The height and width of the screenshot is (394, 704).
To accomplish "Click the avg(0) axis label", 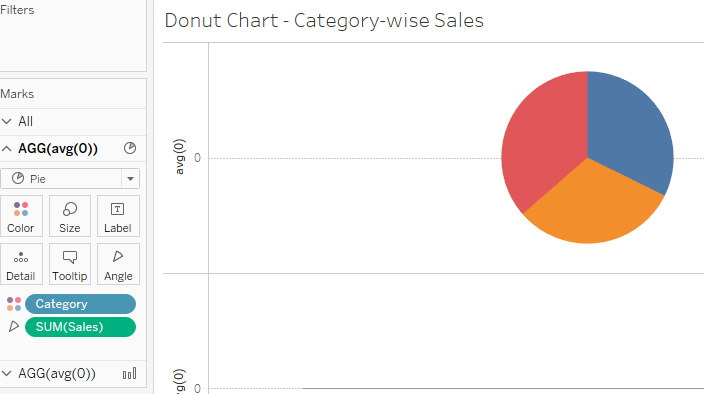I will pyautogui.click(x=179, y=157).
